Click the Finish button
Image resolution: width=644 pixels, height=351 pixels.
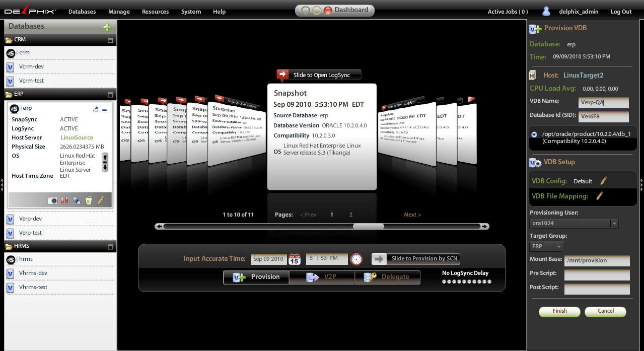[559, 312]
